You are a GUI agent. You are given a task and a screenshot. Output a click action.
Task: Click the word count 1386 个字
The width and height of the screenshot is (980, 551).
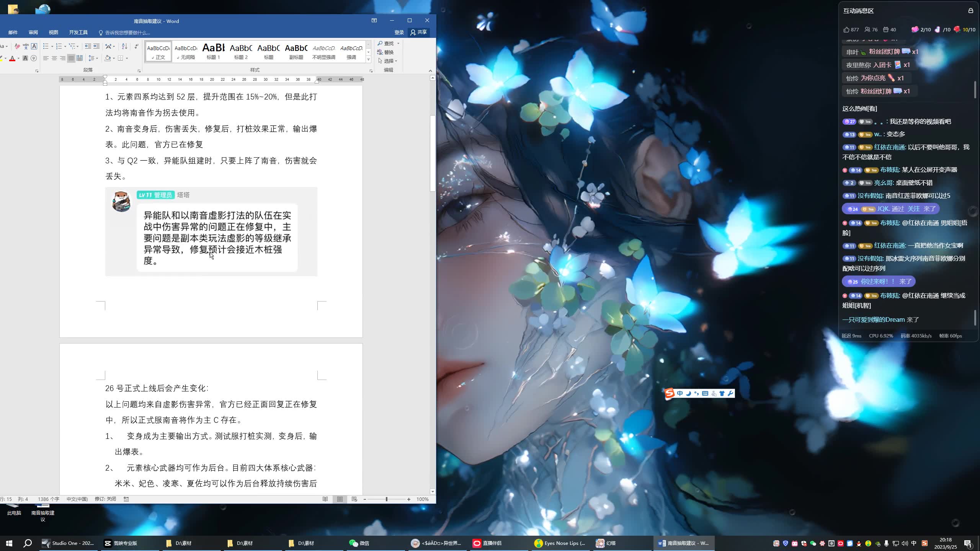48,499
